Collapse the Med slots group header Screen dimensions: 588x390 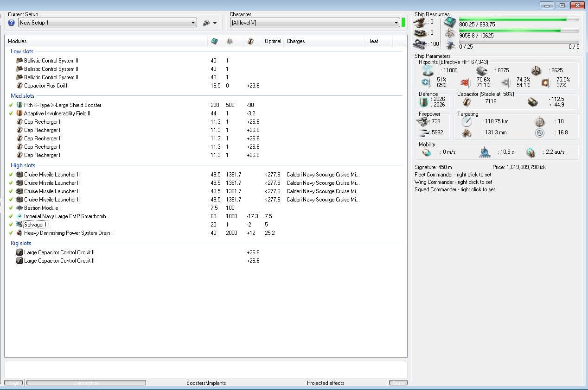tap(22, 96)
